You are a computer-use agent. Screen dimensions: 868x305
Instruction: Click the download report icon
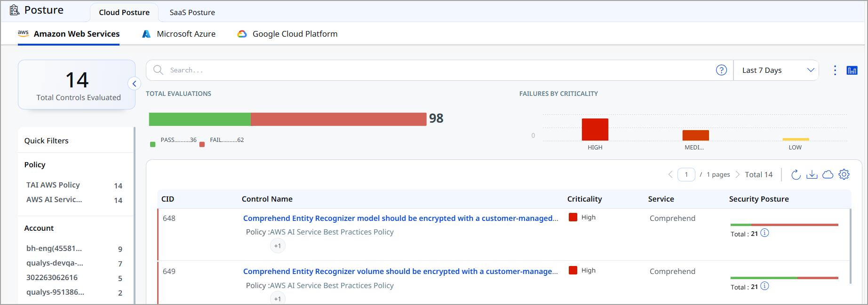pyautogui.click(x=812, y=174)
